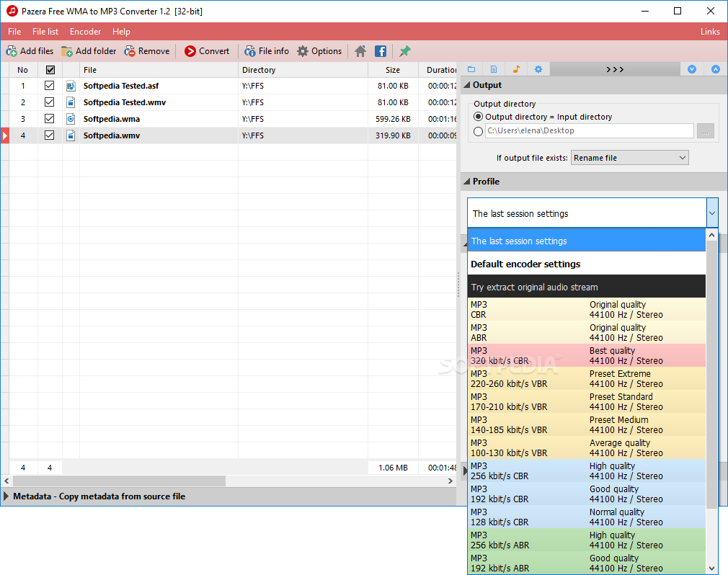Click the blue up-arrow circle icon

(716, 69)
